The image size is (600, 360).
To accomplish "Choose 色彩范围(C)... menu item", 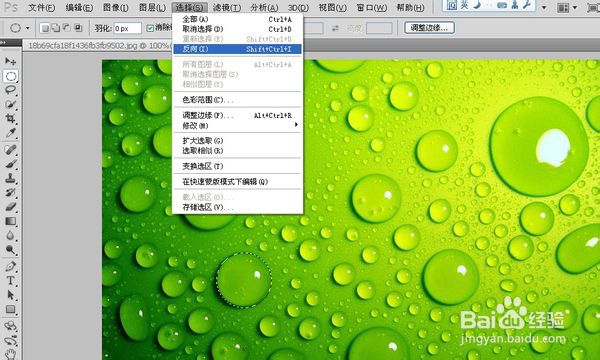I will coord(237,100).
